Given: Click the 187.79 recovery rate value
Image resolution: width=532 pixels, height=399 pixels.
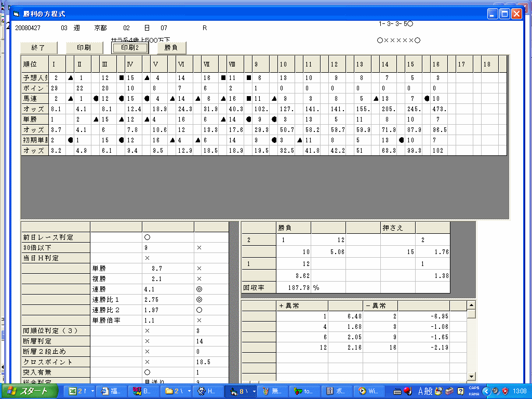Looking at the screenshot, I should click(294, 288).
